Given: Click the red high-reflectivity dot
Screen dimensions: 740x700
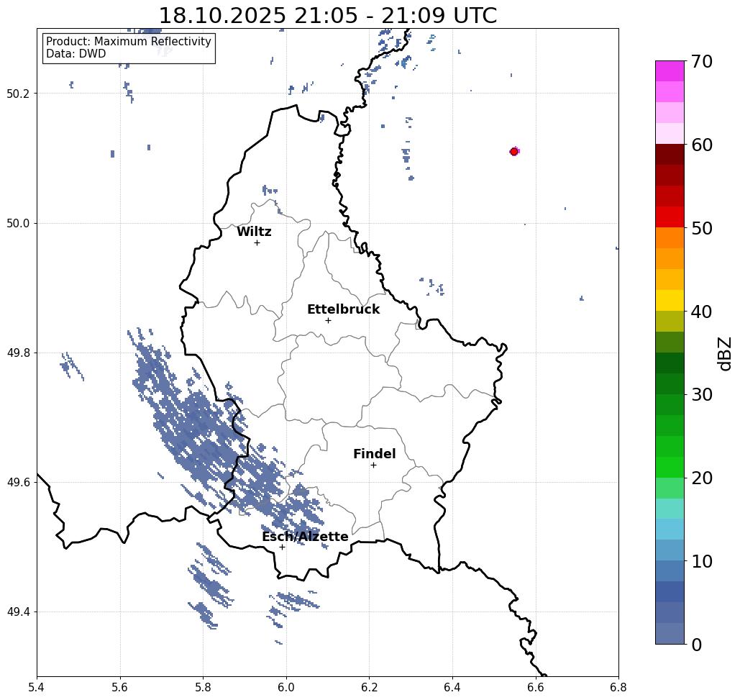Looking at the screenshot, I should 514,152.
